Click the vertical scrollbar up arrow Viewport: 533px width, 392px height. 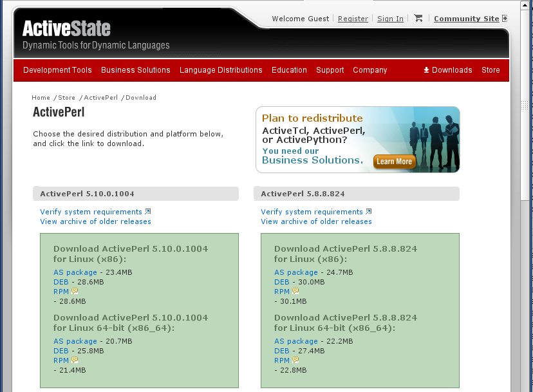click(525, 6)
